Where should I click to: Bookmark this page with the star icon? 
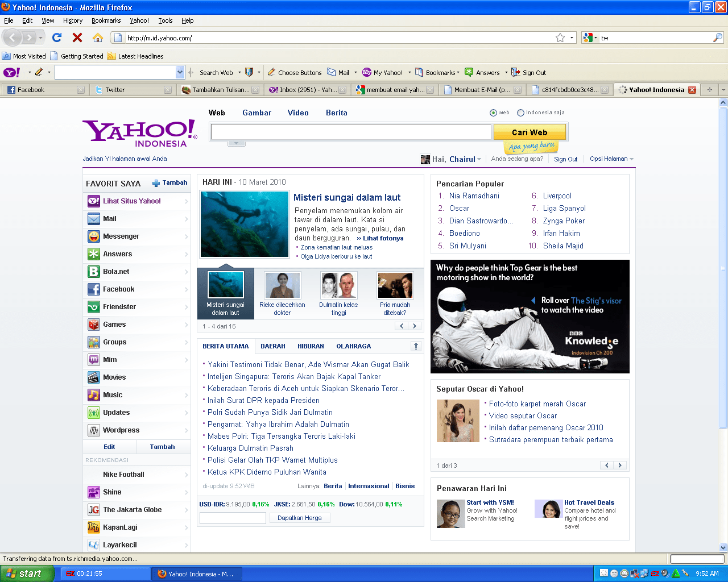click(x=560, y=38)
